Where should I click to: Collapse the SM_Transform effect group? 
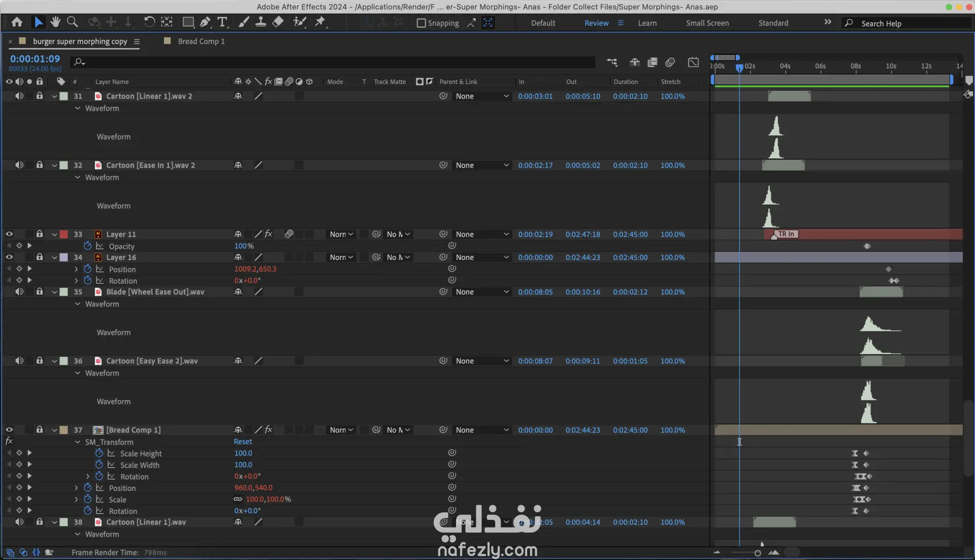(78, 442)
